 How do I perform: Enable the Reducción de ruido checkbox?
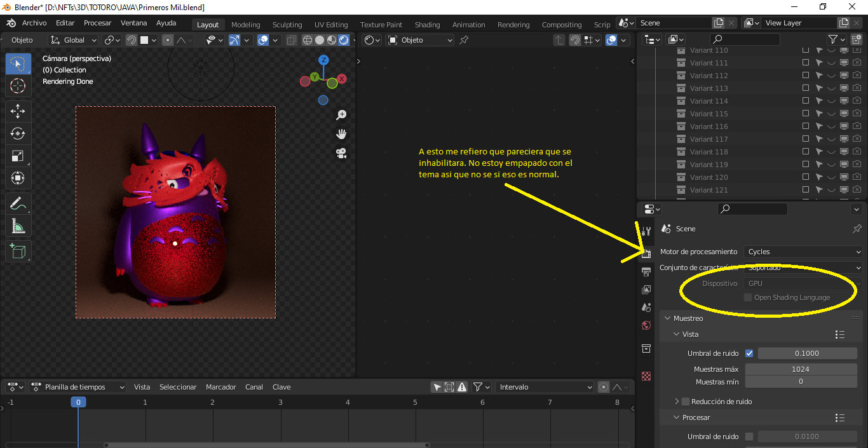[686, 402]
